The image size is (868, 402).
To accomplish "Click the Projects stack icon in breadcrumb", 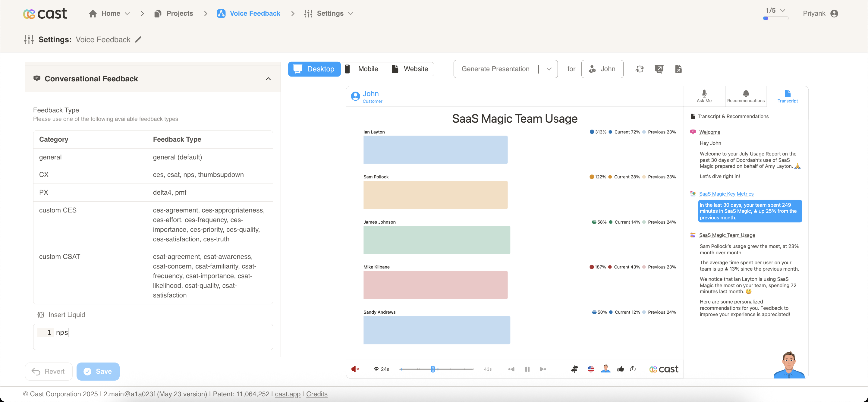I will click(x=157, y=14).
